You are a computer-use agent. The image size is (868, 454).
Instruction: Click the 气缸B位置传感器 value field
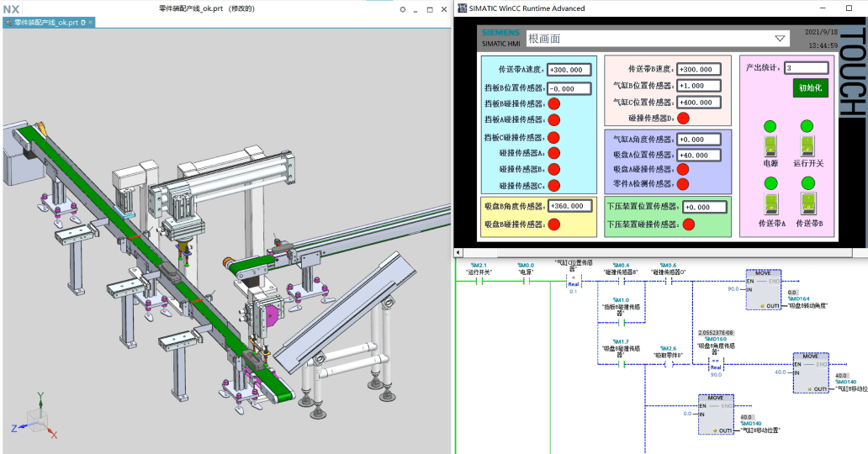[x=699, y=86]
